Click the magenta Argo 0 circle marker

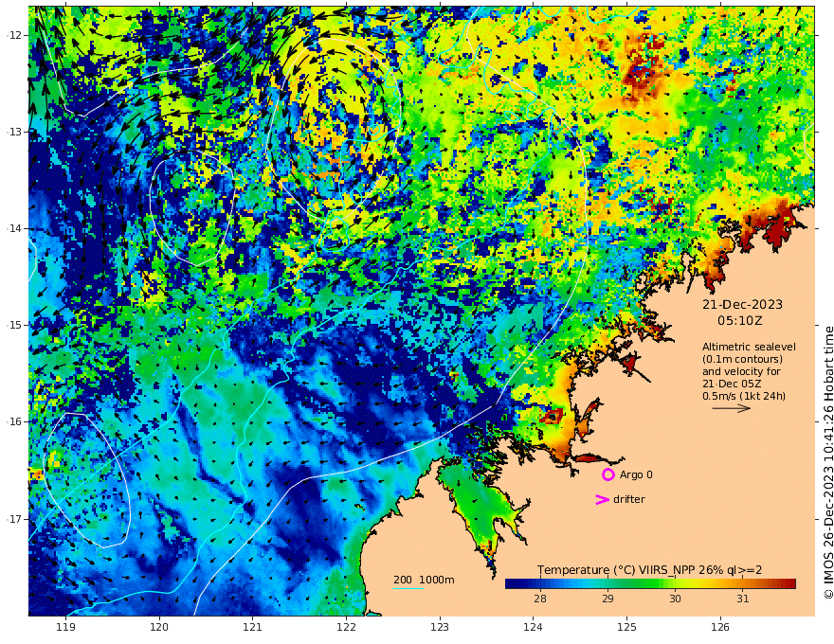[x=607, y=474]
